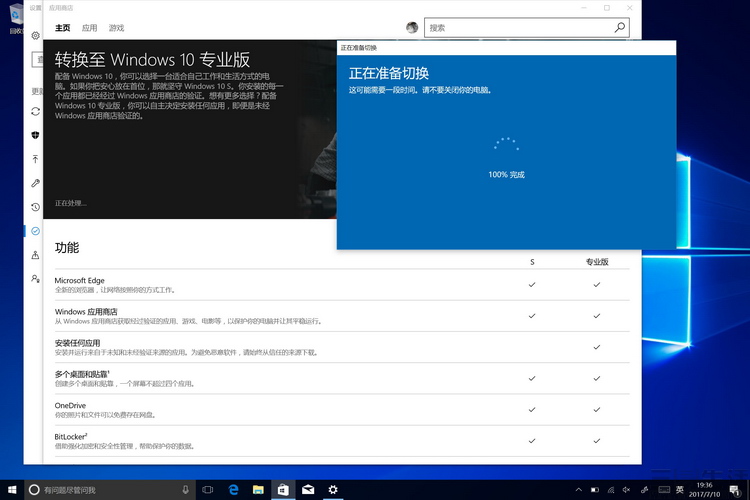Switch to the 主页 tab in Store

[x=62, y=28]
